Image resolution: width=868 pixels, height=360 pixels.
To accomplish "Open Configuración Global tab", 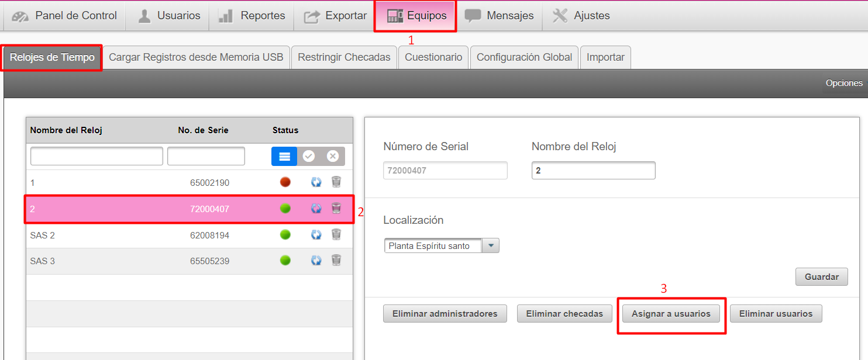I will [524, 57].
